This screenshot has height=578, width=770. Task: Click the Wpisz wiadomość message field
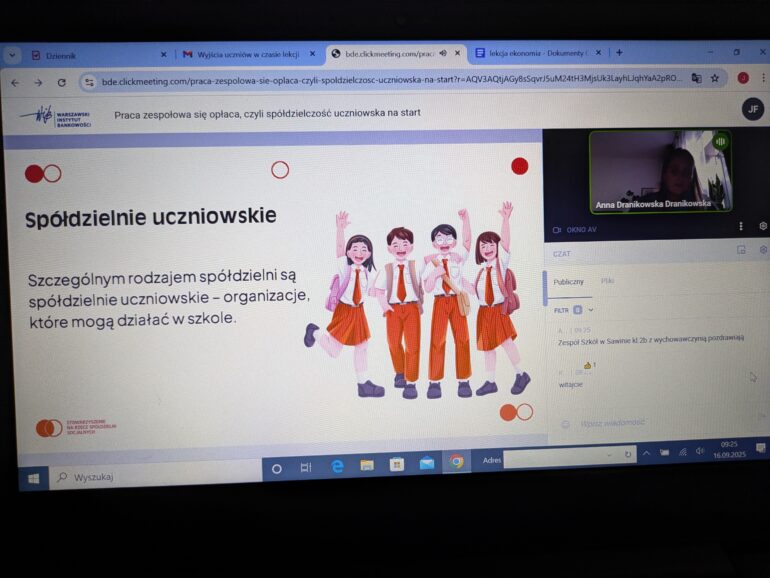pyautogui.click(x=640, y=423)
